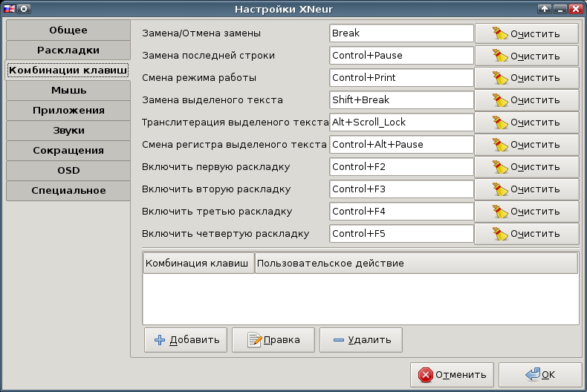Open the Приложения tab
Viewport: 587px width, 392px height.
pos(68,111)
